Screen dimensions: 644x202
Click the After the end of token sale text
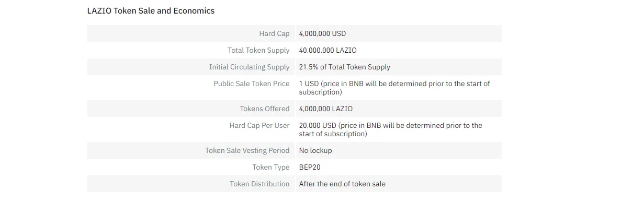(x=342, y=184)
